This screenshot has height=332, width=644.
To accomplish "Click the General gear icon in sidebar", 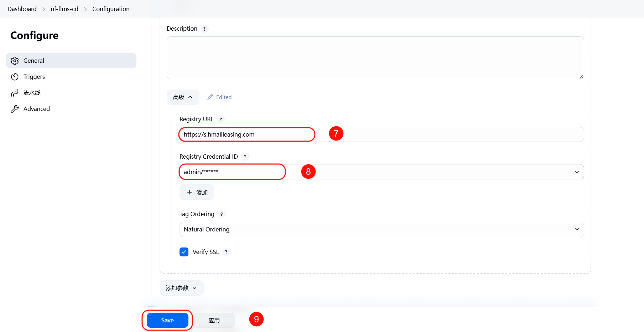I will 15,61.
